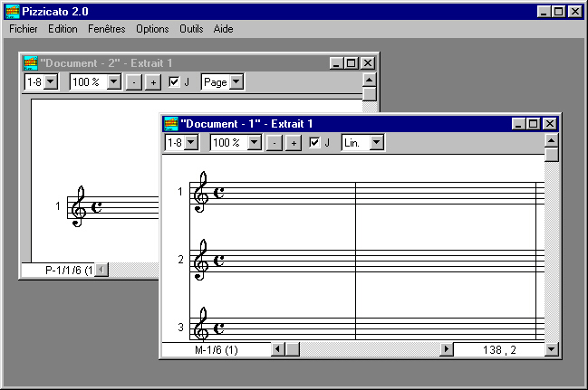588x390 pixels.
Task: Click the treble clef on staff 1 in Document 1
Action: click(x=201, y=192)
